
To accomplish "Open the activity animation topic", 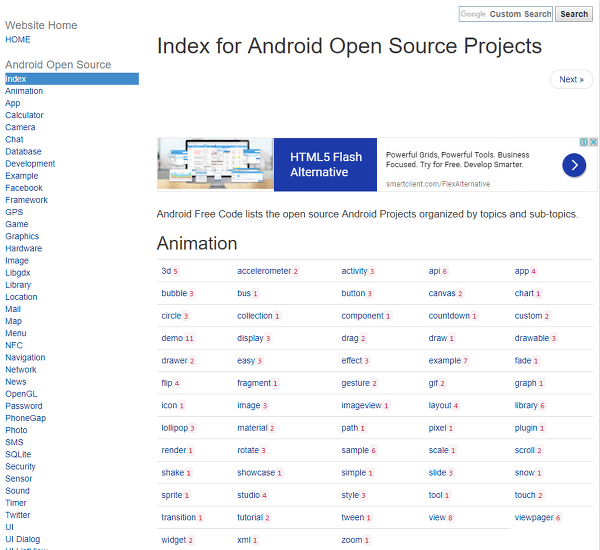I will tap(354, 271).
